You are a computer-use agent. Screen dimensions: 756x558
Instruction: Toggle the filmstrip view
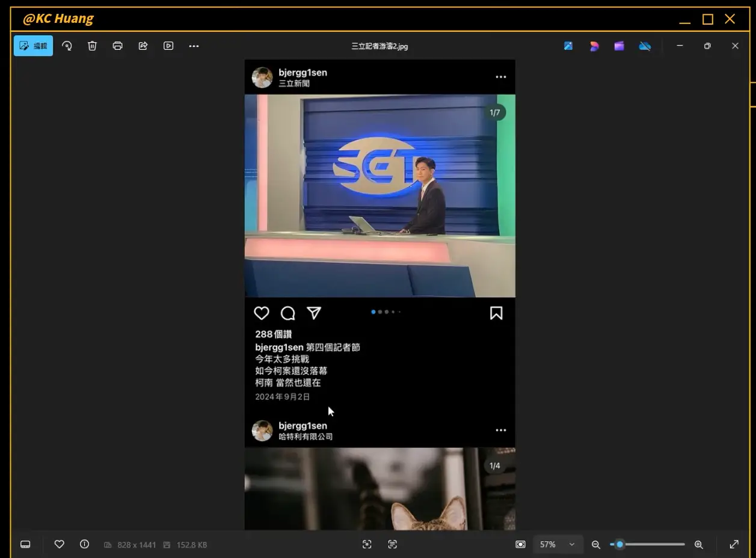(x=25, y=544)
